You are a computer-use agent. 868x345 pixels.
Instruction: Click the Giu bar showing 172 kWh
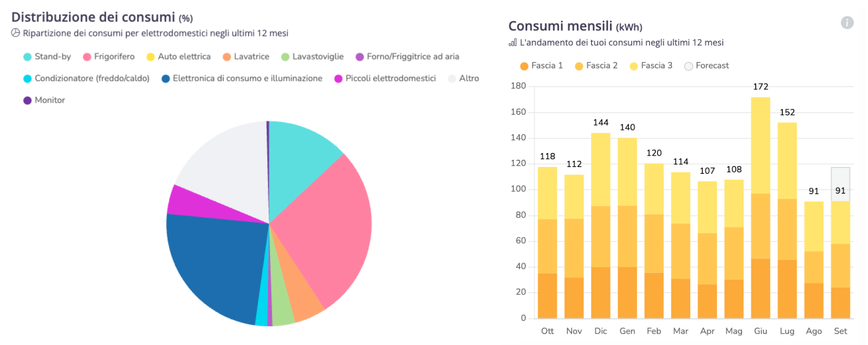(760, 209)
